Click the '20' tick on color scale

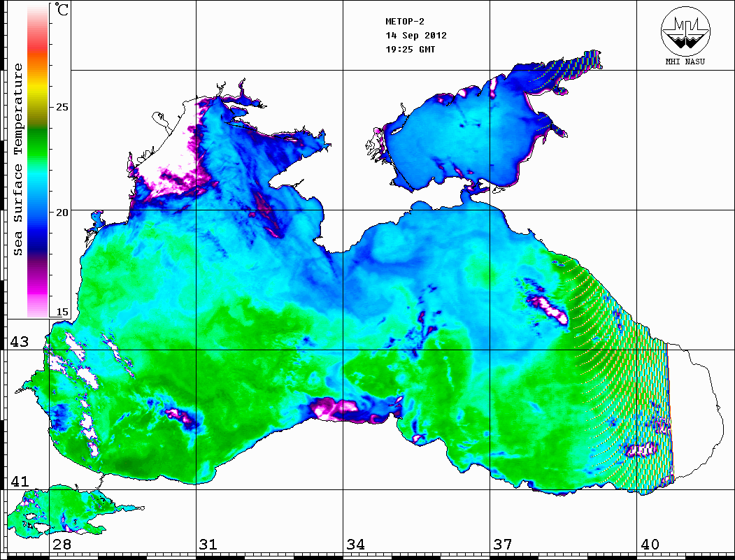62,213
